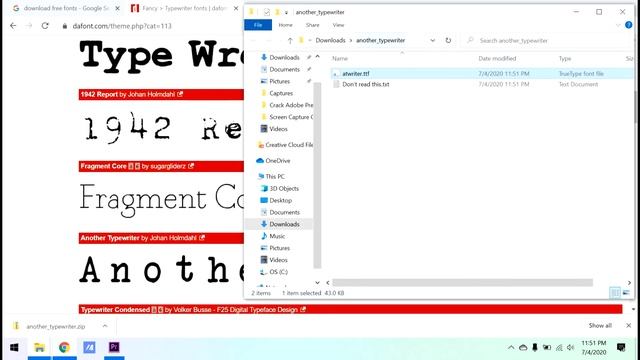Open OS (C:) drive in sidebar

(278, 271)
